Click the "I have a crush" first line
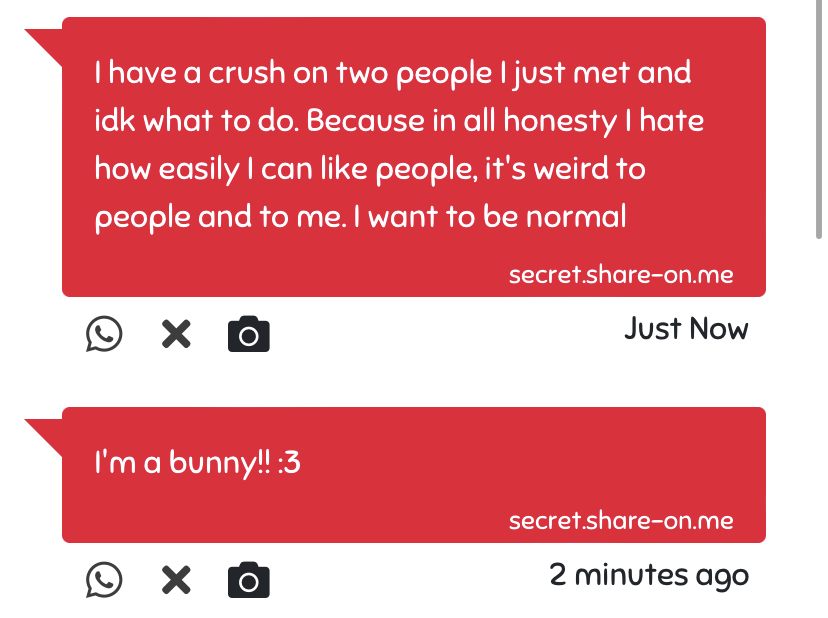Viewport: 828px width, 618px height. [392, 73]
